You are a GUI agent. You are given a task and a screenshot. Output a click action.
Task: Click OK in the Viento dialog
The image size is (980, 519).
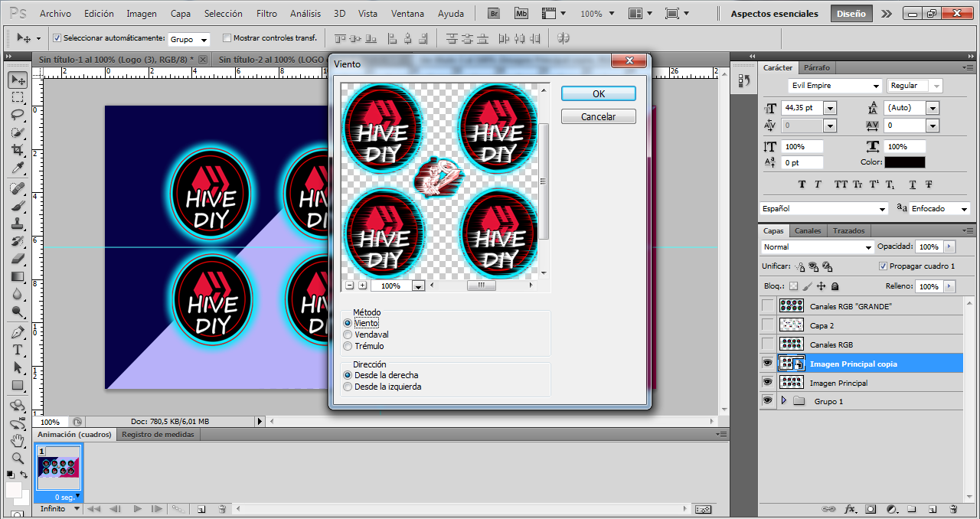tap(599, 93)
